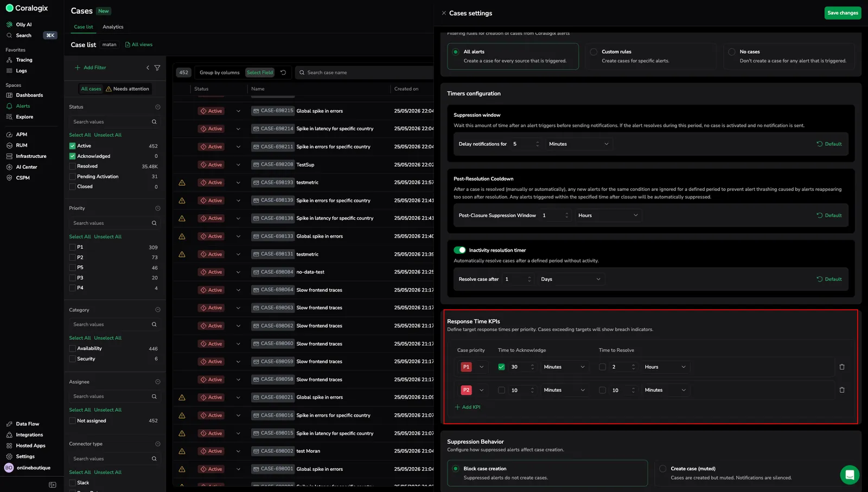This screenshot has height=492, width=868.
Task: Open Delay notifications Minutes unit dropdown
Action: [579, 144]
